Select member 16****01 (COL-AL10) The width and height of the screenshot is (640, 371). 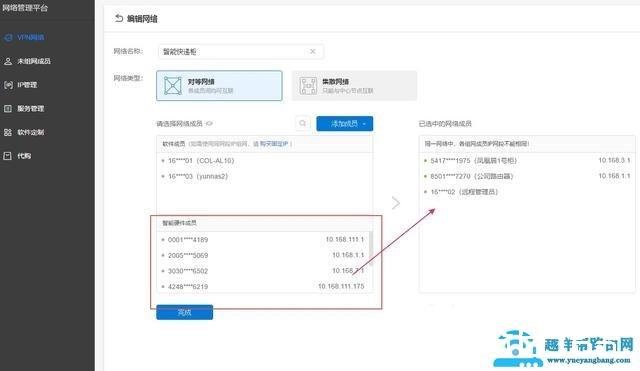pos(264,161)
